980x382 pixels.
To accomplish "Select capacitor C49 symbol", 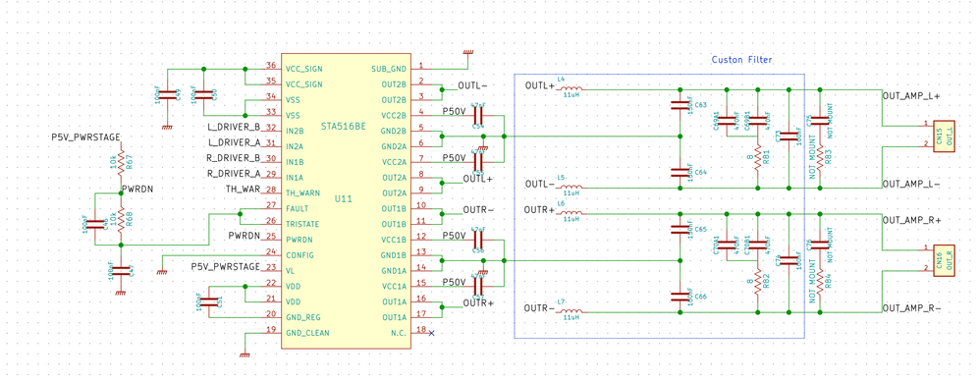I will point(167,95).
